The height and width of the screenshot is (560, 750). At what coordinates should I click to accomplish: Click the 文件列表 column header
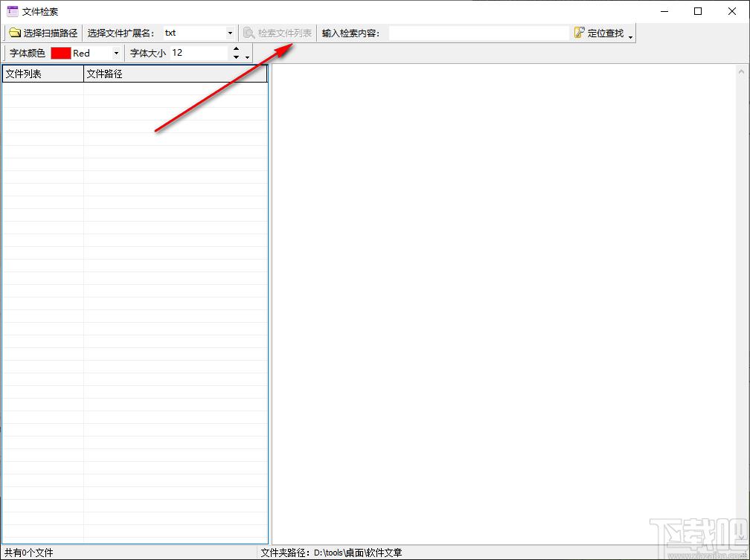pos(42,74)
